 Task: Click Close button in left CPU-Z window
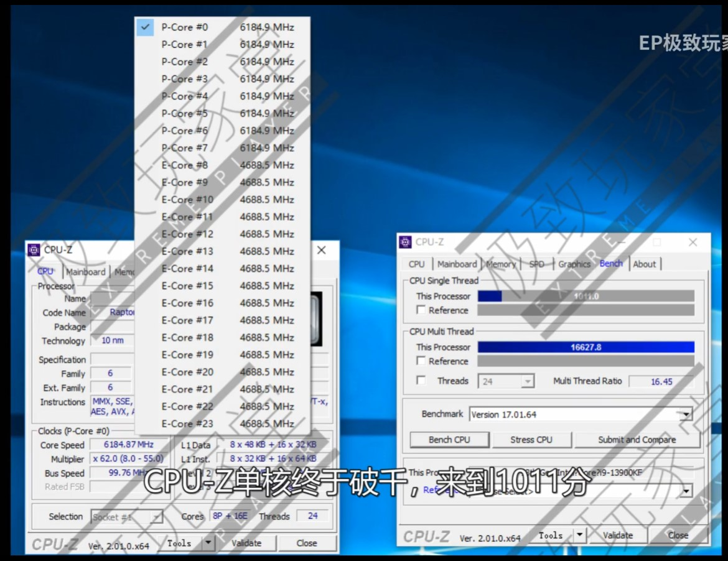(307, 543)
